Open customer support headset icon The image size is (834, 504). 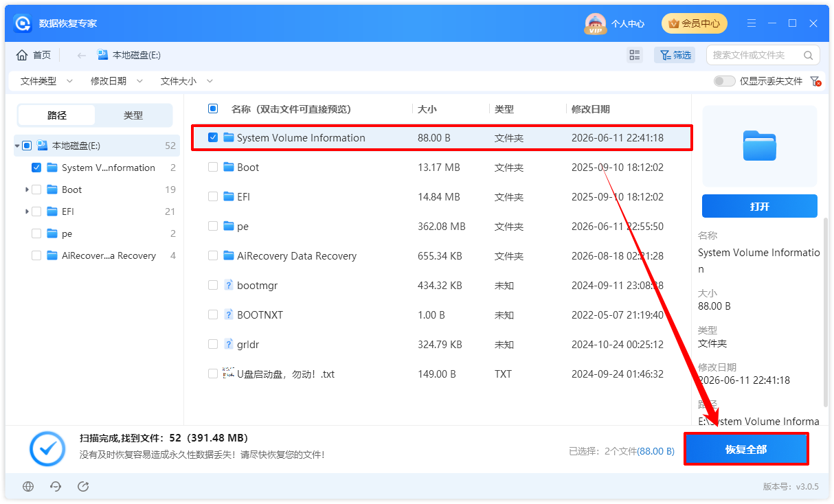click(x=56, y=486)
